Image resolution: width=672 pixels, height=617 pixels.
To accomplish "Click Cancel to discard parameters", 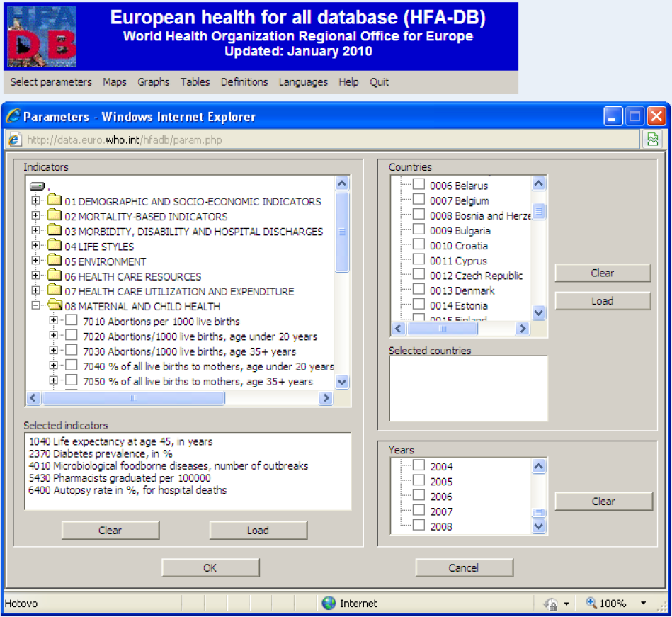I will tap(464, 567).
